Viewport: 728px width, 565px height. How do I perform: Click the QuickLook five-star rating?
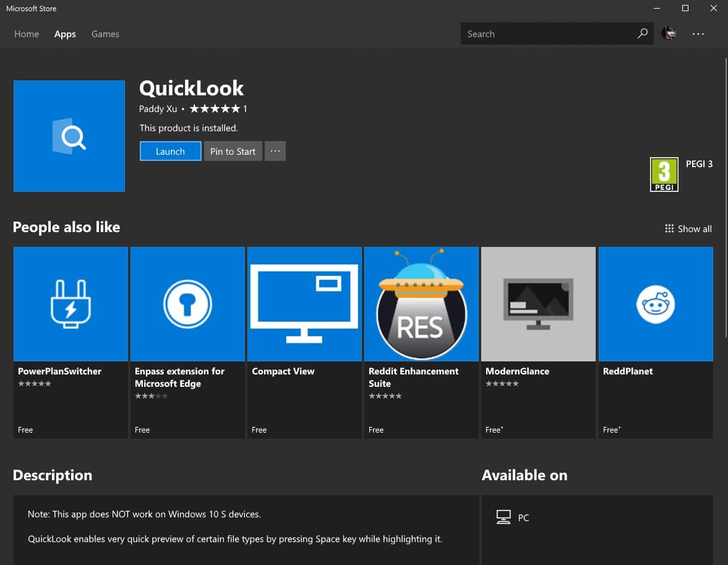[215, 109]
